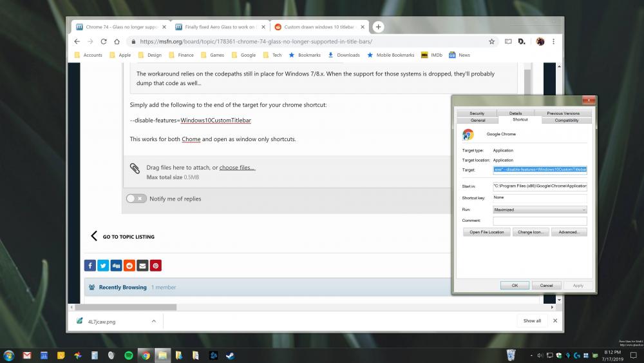Screen dimensions: 644x363
Task: Toggle Notify me of replies switch
Action: point(136,199)
